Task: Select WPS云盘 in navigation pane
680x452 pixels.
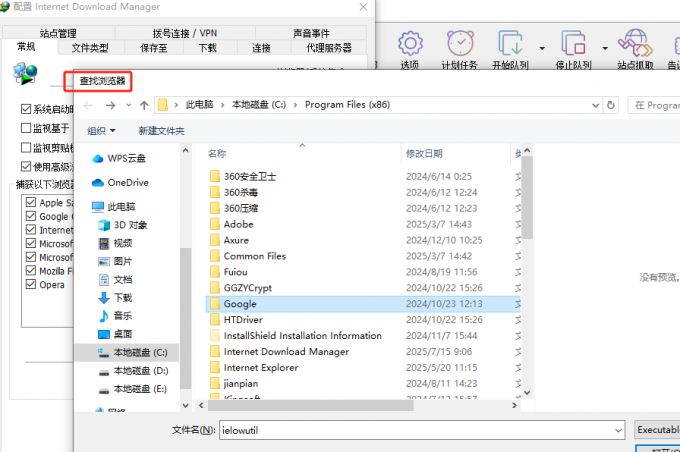Action: [119, 158]
